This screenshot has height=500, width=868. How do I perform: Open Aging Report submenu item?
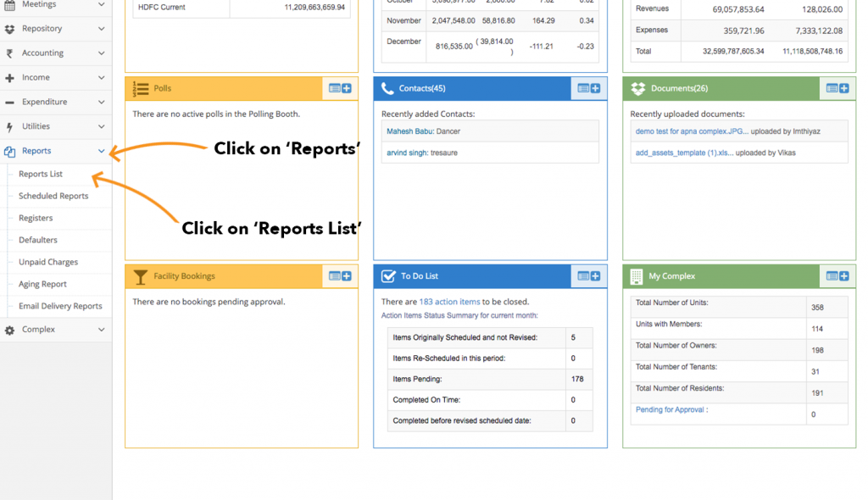tap(42, 285)
